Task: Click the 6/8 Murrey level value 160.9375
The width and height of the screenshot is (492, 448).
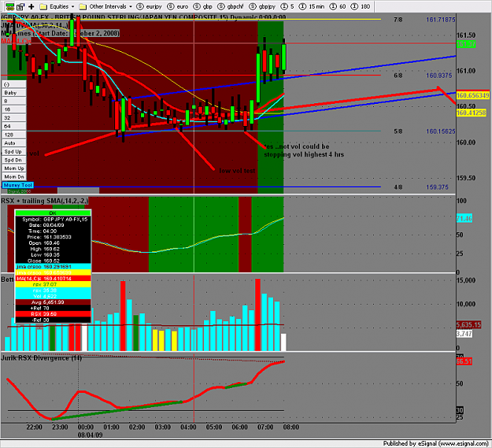Action: click(438, 76)
